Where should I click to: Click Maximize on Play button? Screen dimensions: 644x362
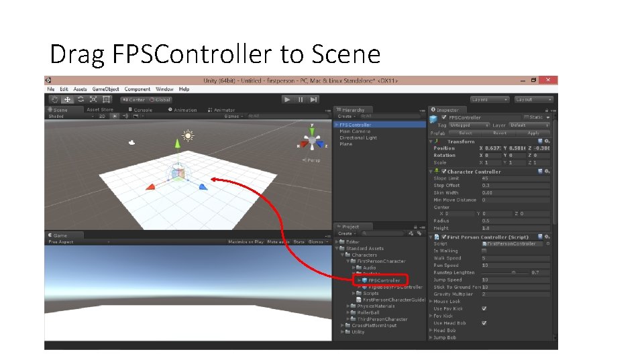click(246, 242)
